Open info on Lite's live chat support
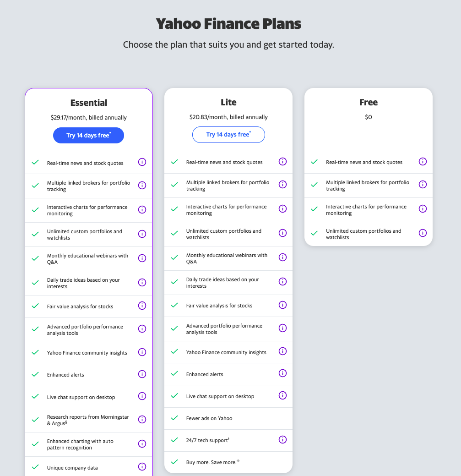Image resolution: width=461 pixels, height=476 pixels. click(282, 395)
